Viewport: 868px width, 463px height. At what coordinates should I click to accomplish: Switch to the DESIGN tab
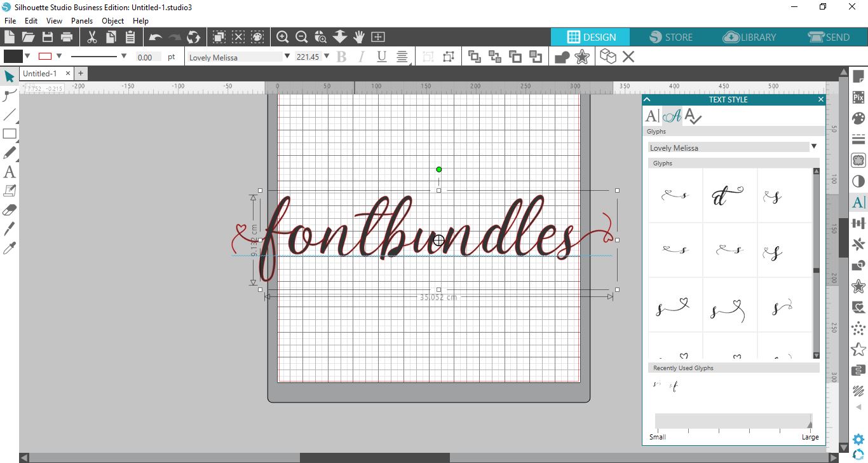(591, 37)
